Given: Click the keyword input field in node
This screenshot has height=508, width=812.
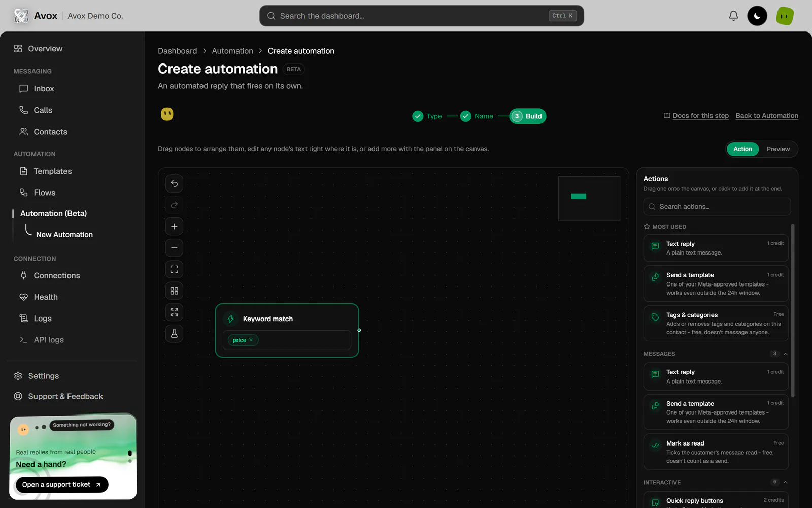Looking at the screenshot, I should pos(287,340).
